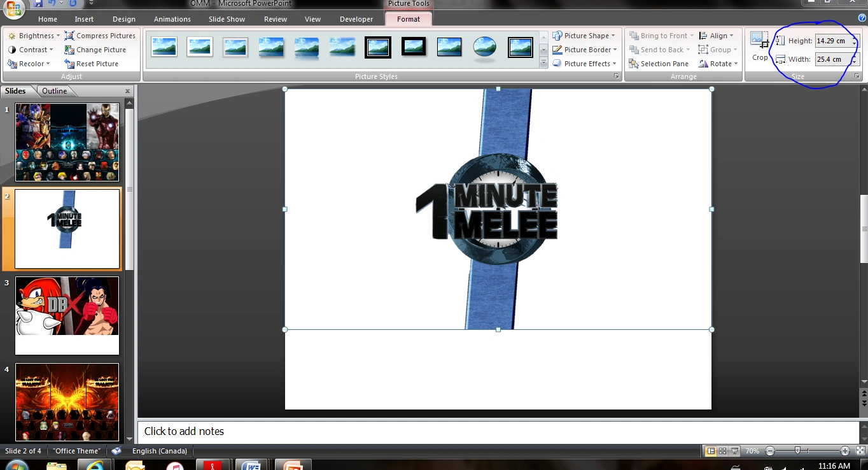This screenshot has width=868, height=470.
Task: Go to the Design tab
Action: pyautogui.click(x=123, y=19)
